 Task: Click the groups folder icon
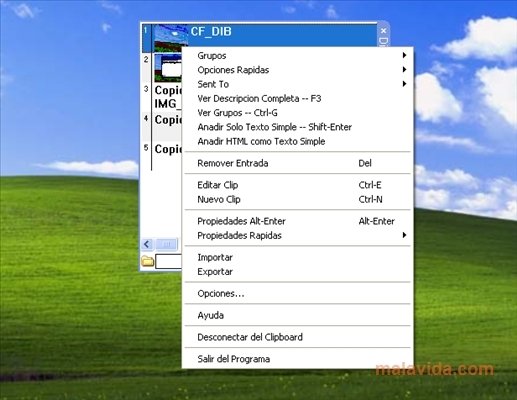coord(147,261)
